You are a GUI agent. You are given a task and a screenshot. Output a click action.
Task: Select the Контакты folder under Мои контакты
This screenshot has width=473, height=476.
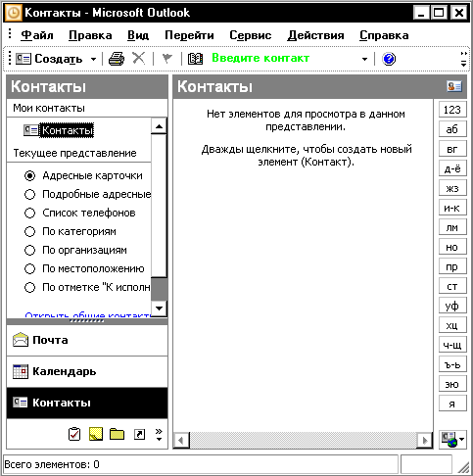pyautogui.click(x=59, y=130)
